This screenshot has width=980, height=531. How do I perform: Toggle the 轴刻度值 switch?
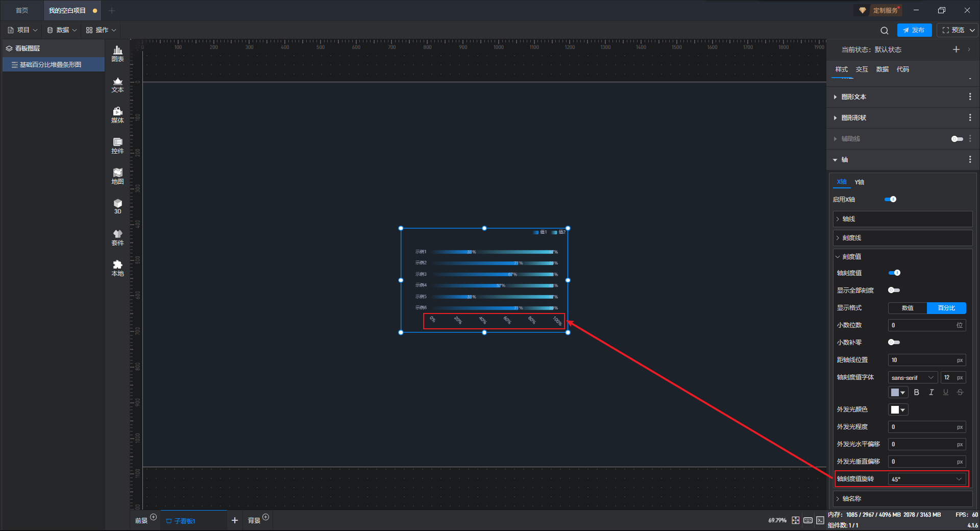894,273
